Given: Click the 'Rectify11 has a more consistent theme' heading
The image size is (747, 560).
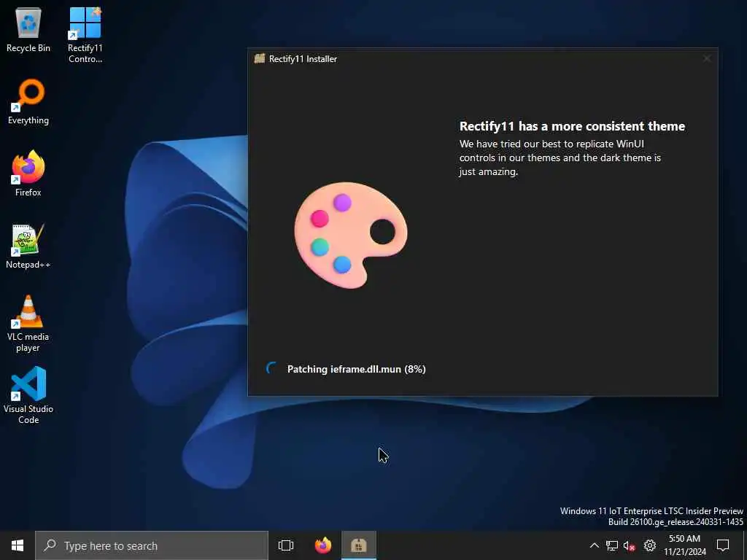Looking at the screenshot, I should click(x=572, y=126).
